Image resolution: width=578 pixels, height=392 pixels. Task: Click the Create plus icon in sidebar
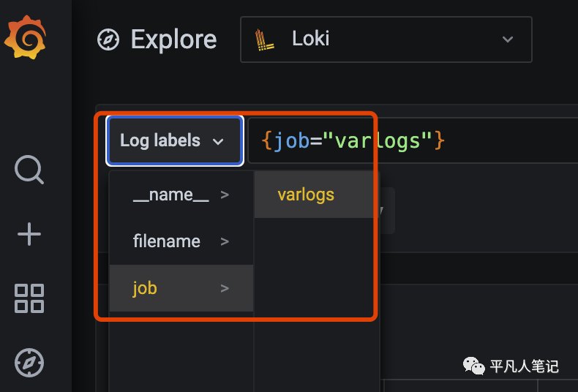point(29,234)
